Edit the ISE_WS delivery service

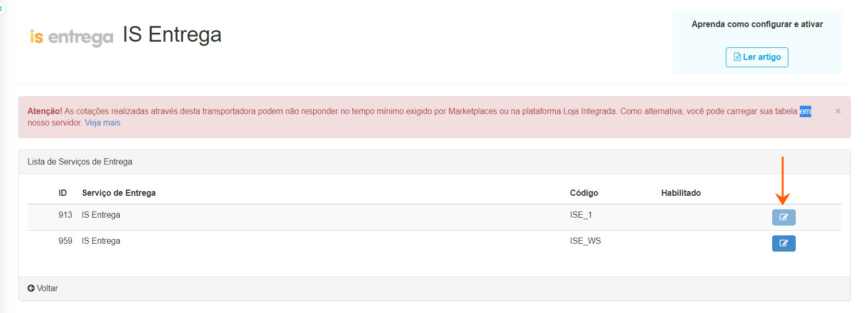coord(783,243)
